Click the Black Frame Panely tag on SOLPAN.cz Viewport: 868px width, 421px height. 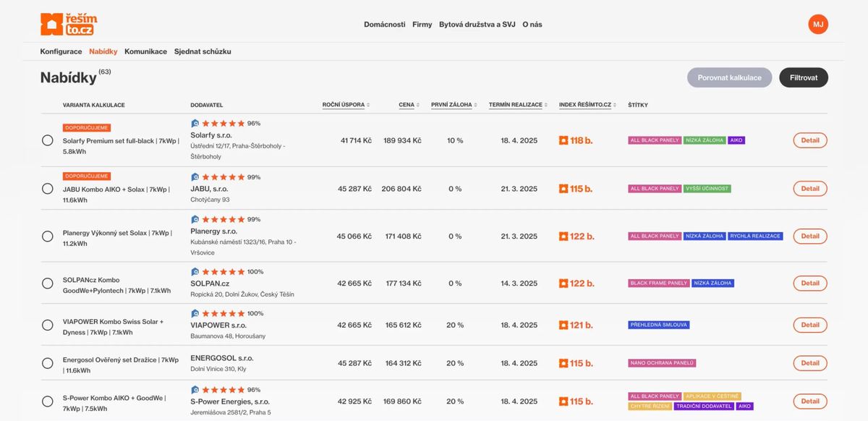pos(659,284)
